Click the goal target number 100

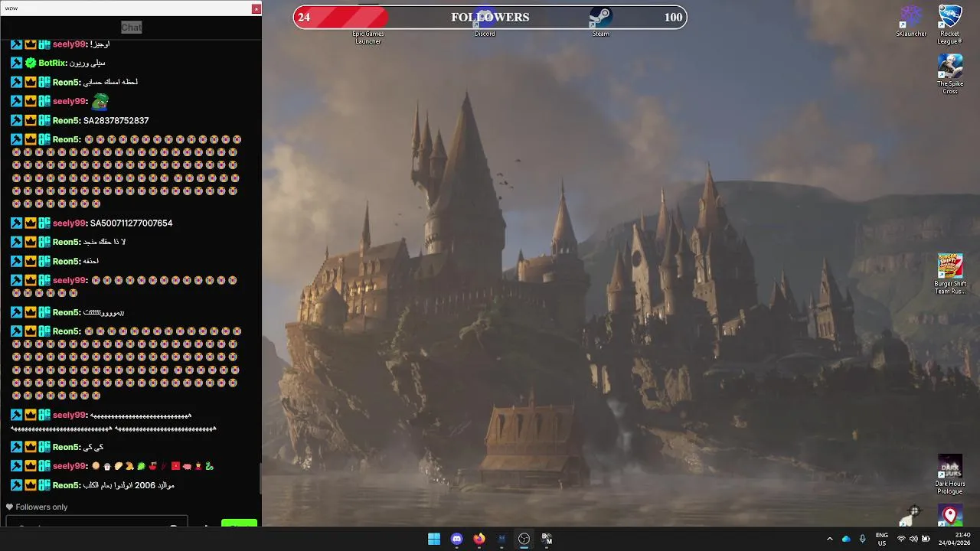click(673, 17)
